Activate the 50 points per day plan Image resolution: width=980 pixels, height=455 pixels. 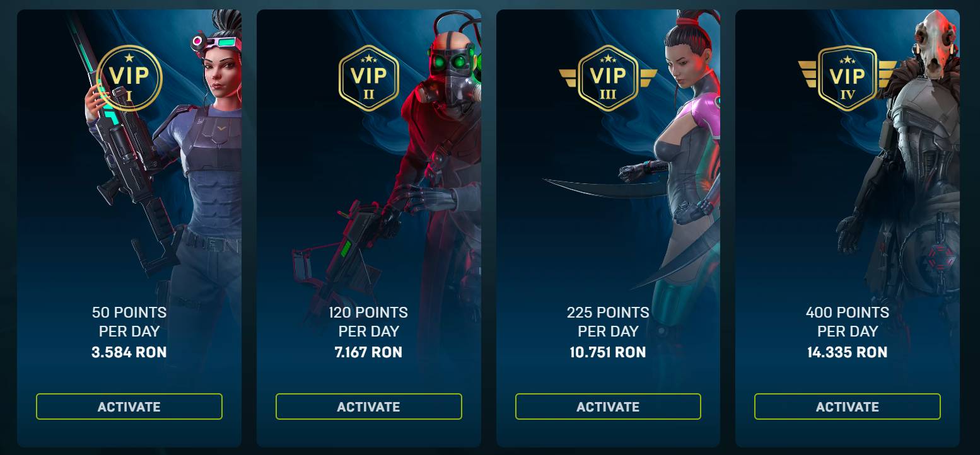129,406
